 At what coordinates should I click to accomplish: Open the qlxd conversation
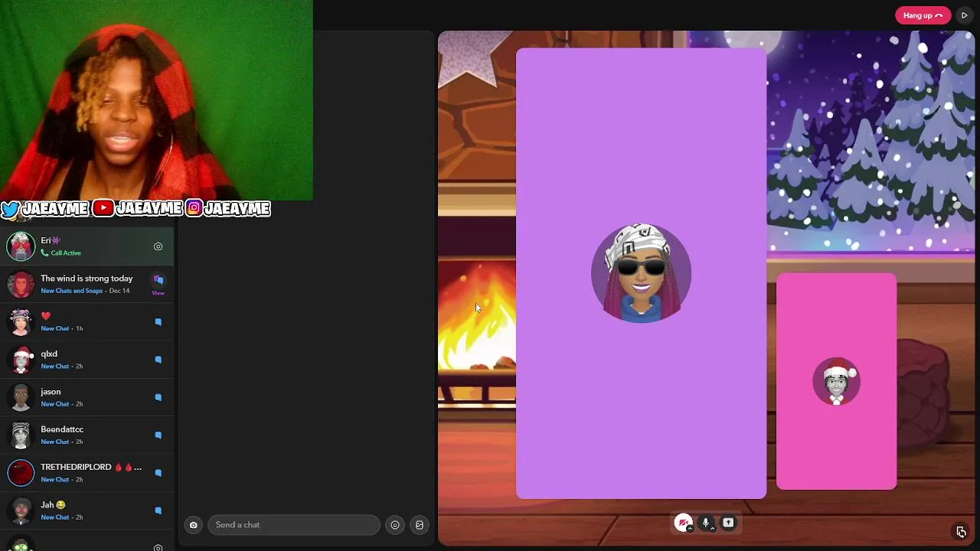click(87, 360)
